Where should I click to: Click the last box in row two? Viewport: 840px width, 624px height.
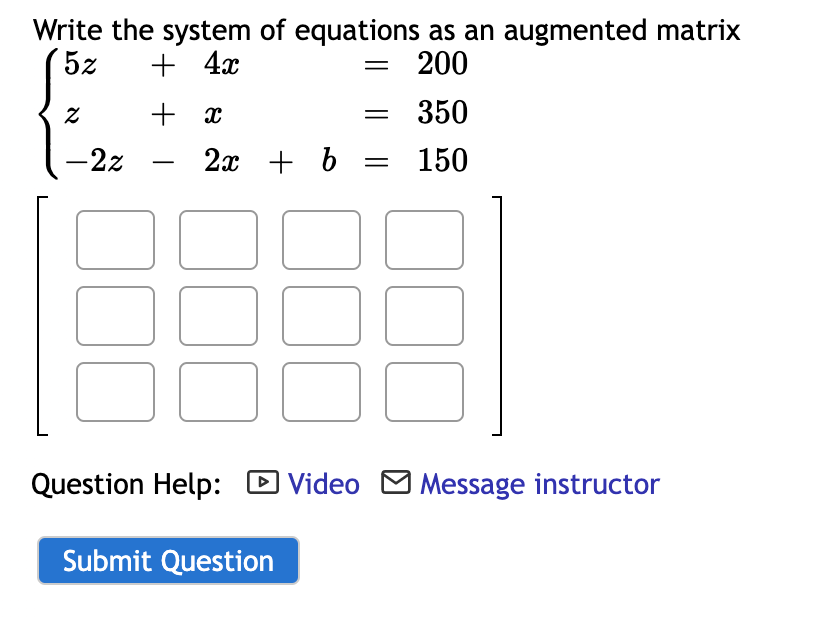[424, 316]
